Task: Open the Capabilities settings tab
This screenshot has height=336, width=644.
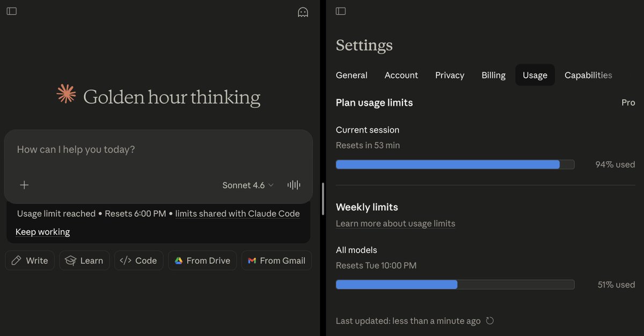Action: 588,75
